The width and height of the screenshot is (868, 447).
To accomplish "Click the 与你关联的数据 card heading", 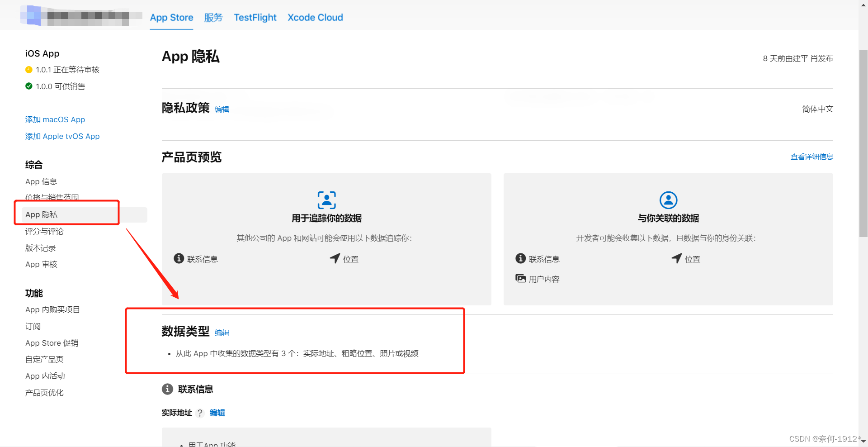I will click(x=668, y=218).
